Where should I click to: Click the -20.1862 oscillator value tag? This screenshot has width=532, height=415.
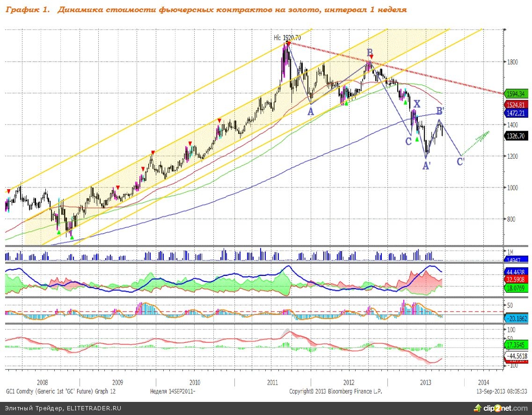click(517, 318)
